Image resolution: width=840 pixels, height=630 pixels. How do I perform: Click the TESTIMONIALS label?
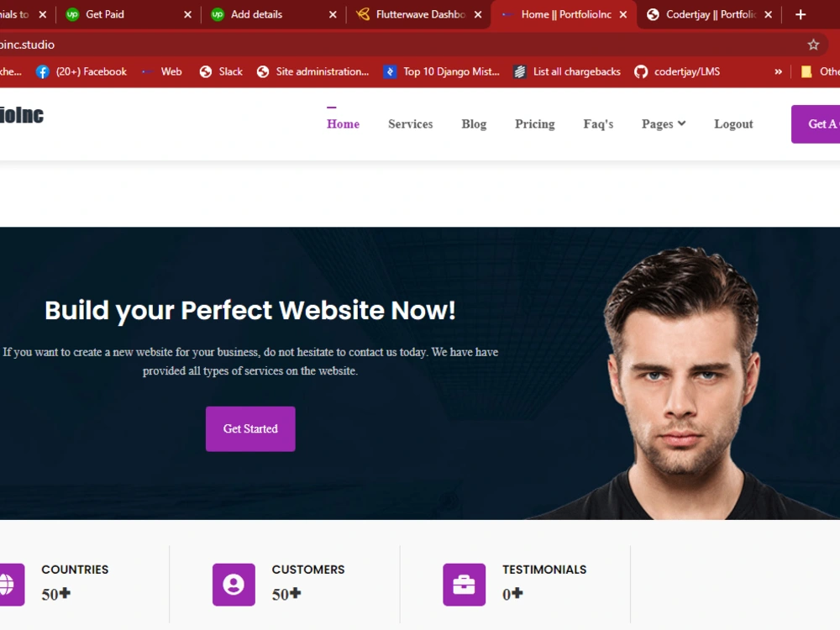[x=544, y=570]
